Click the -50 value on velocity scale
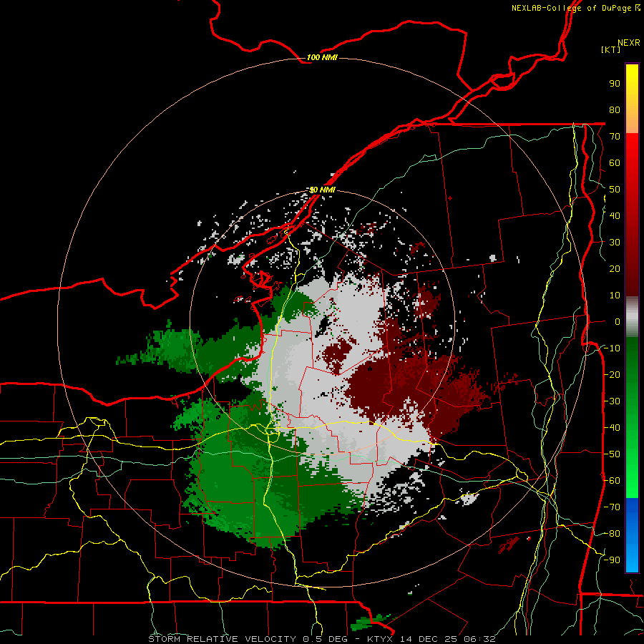This screenshot has width=644, height=644. (x=612, y=454)
